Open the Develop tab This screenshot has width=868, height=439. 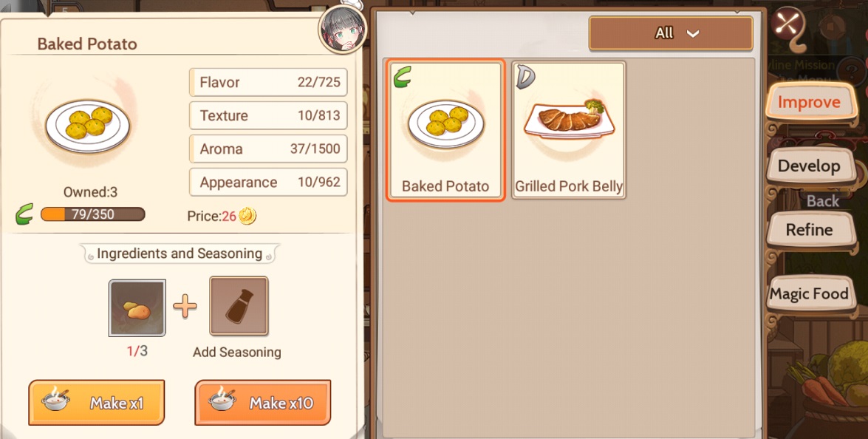809,166
